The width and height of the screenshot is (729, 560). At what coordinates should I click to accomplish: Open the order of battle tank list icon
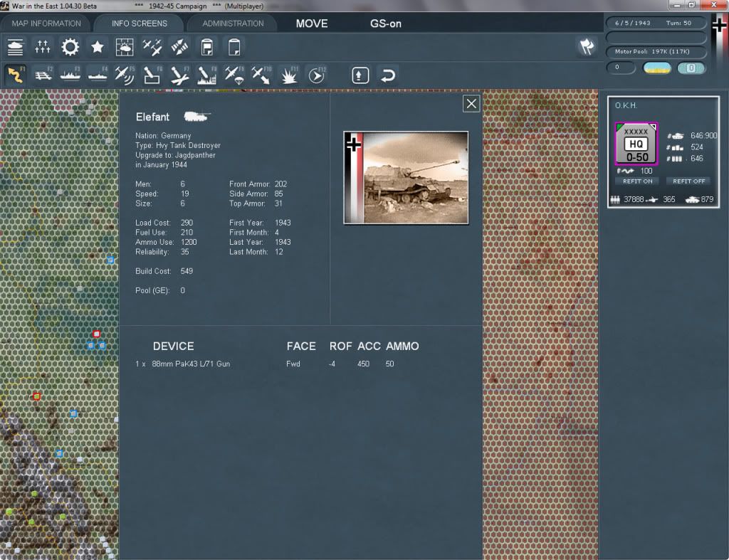(x=16, y=47)
